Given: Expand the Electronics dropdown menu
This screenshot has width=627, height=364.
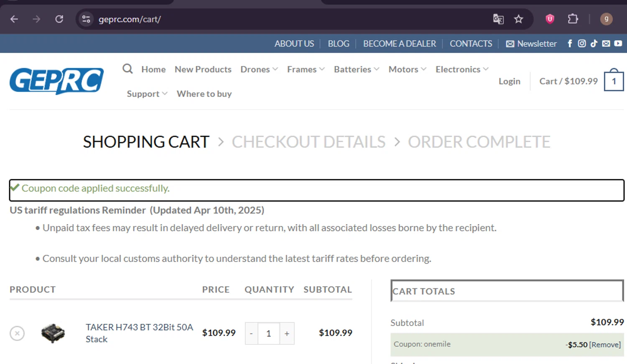Looking at the screenshot, I should pyautogui.click(x=462, y=69).
